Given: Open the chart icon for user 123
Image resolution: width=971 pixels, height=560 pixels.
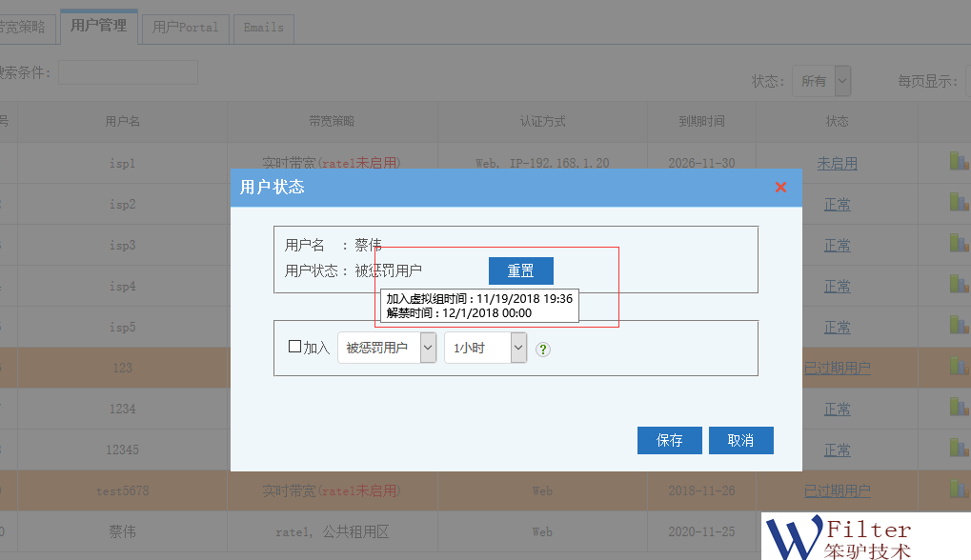Looking at the screenshot, I should pos(959,367).
